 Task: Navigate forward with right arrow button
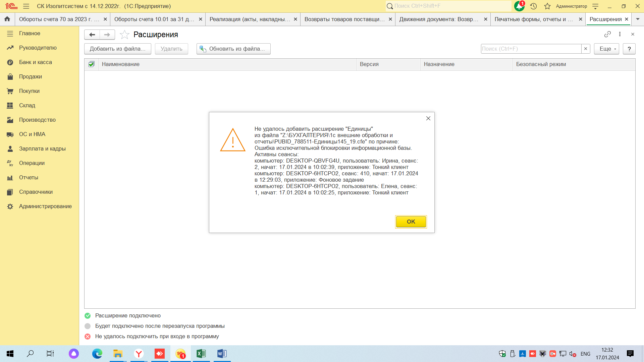(107, 35)
